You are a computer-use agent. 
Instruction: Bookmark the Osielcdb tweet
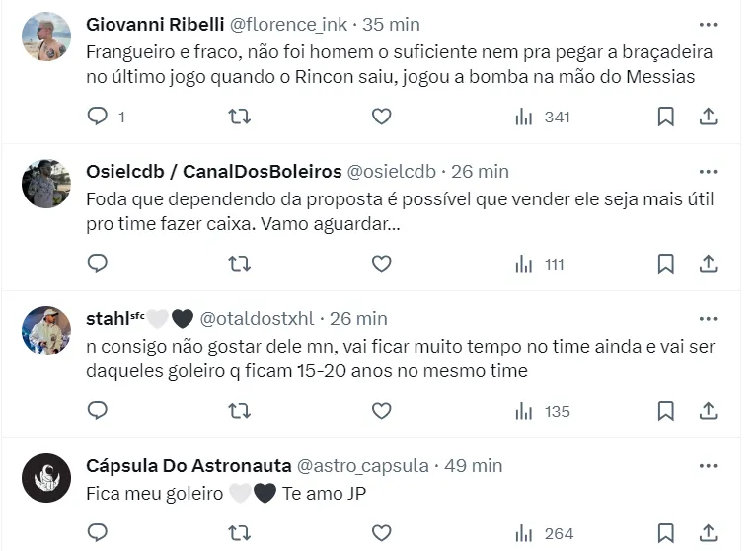(666, 264)
